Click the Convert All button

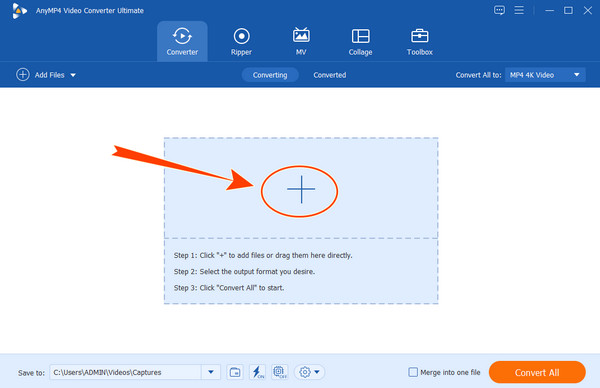(537, 372)
